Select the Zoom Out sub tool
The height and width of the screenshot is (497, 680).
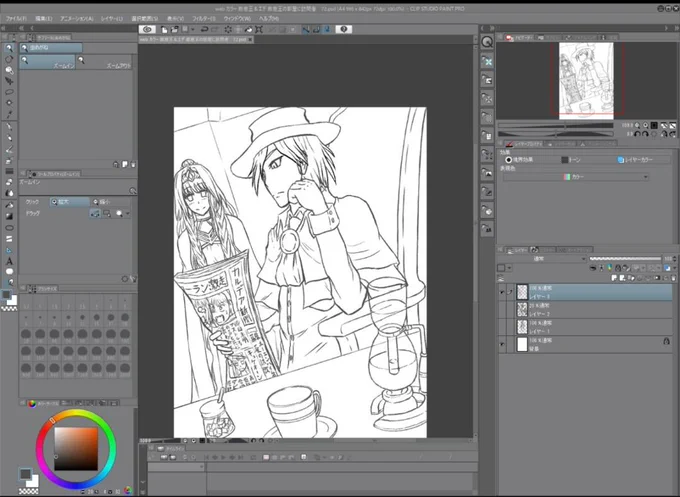click(105, 62)
